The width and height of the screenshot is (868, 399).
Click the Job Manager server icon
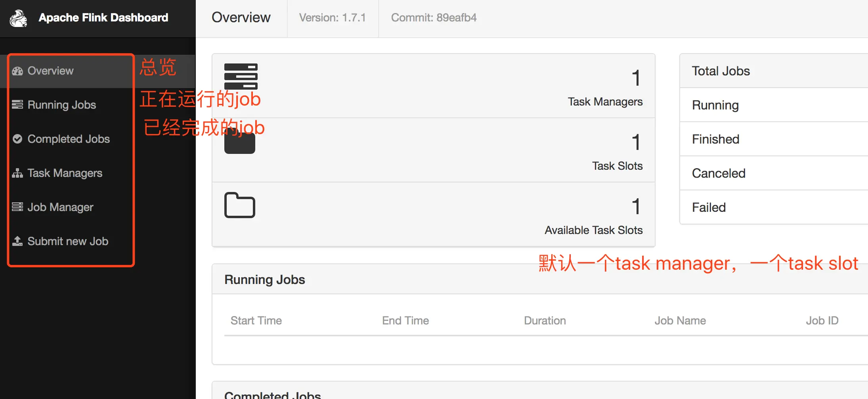point(17,207)
